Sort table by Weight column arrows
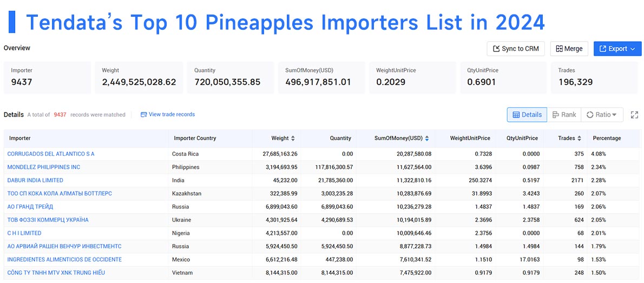Screen dimensions: 644x283 point(293,139)
